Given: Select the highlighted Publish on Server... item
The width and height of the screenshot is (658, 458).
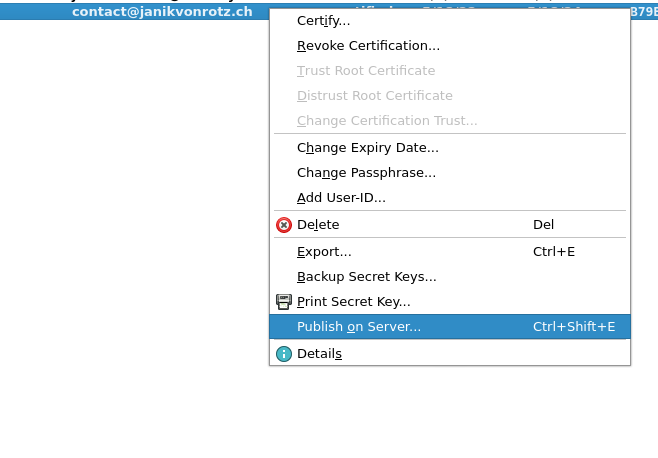Looking at the screenshot, I should tap(359, 327).
